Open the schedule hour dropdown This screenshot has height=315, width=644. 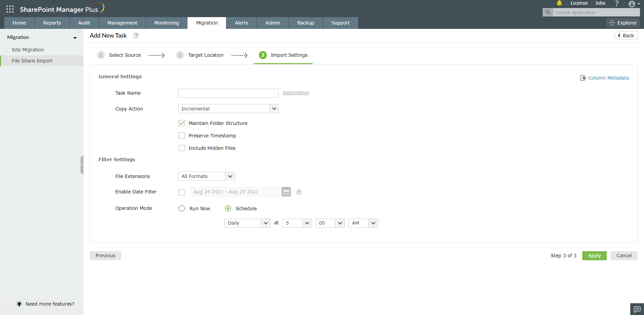click(x=297, y=223)
